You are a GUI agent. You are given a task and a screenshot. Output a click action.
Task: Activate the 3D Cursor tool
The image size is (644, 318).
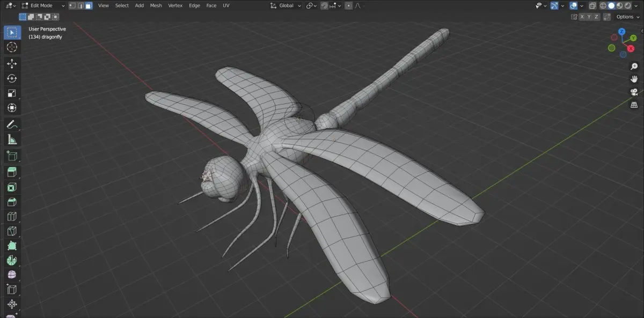[12, 47]
